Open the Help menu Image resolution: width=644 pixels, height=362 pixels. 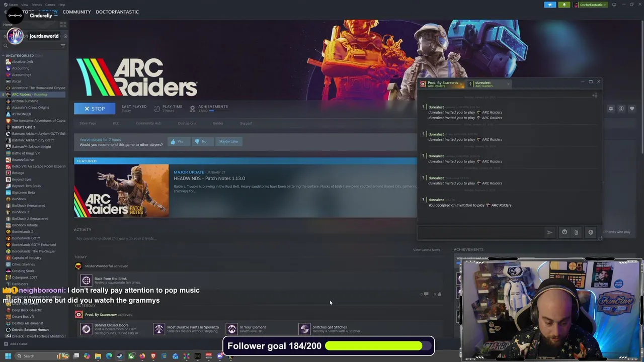pos(61,5)
